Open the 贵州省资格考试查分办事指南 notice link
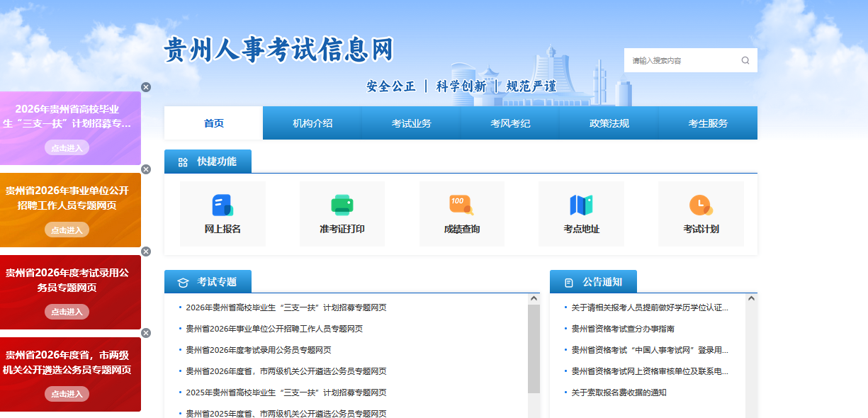This screenshot has height=418, width=868. 623,329
